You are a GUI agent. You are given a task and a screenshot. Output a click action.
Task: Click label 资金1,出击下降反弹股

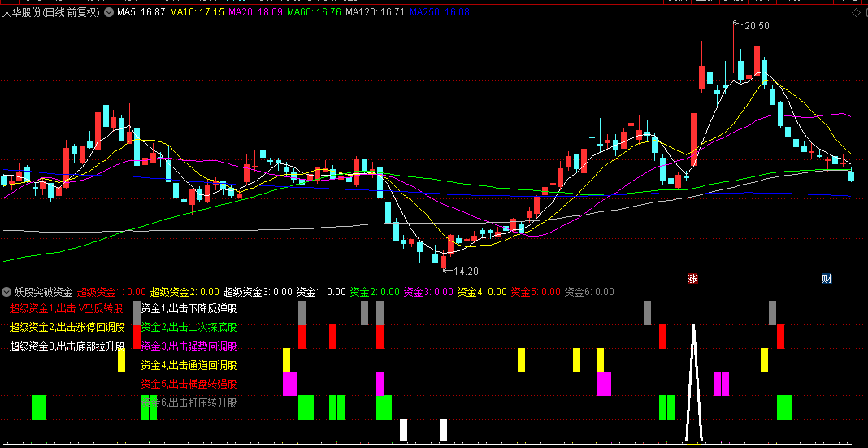[189, 308]
